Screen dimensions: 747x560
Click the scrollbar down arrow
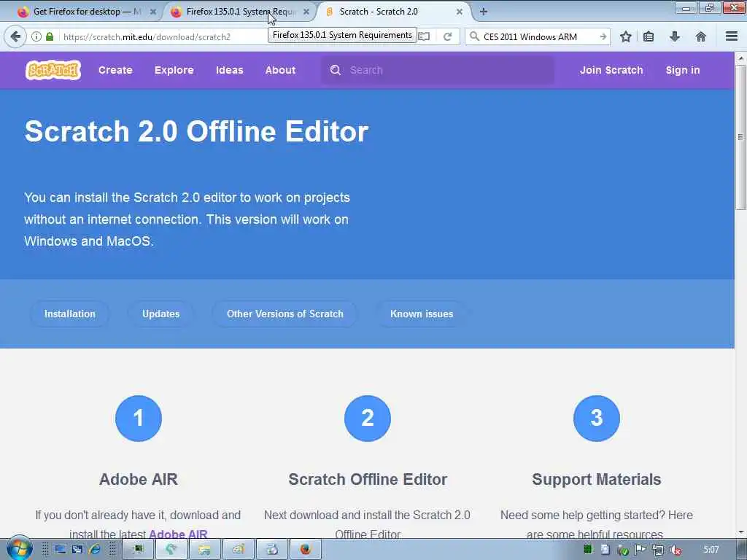tap(740, 532)
